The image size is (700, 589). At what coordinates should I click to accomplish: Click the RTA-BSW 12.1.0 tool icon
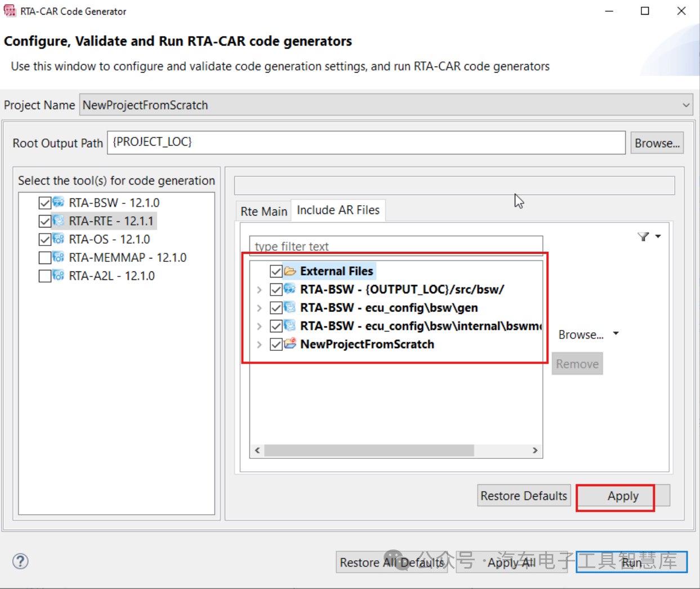(59, 202)
